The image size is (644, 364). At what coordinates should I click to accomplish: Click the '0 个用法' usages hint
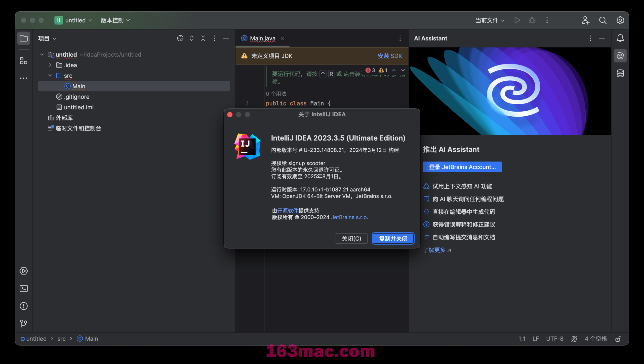(276, 94)
